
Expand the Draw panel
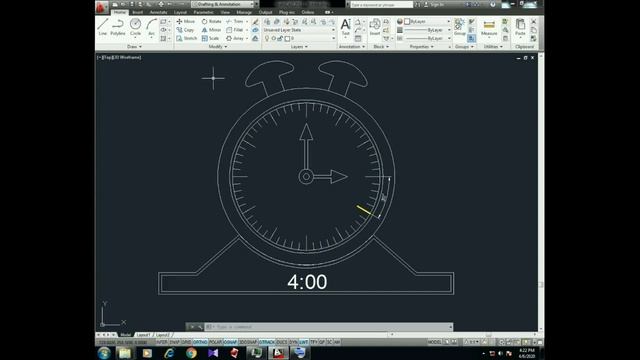point(134,47)
